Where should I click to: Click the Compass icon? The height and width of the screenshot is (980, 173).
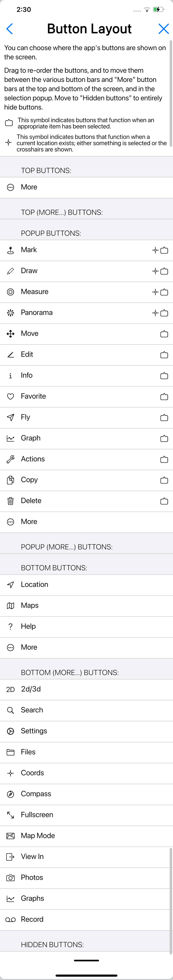click(x=11, y=794)
